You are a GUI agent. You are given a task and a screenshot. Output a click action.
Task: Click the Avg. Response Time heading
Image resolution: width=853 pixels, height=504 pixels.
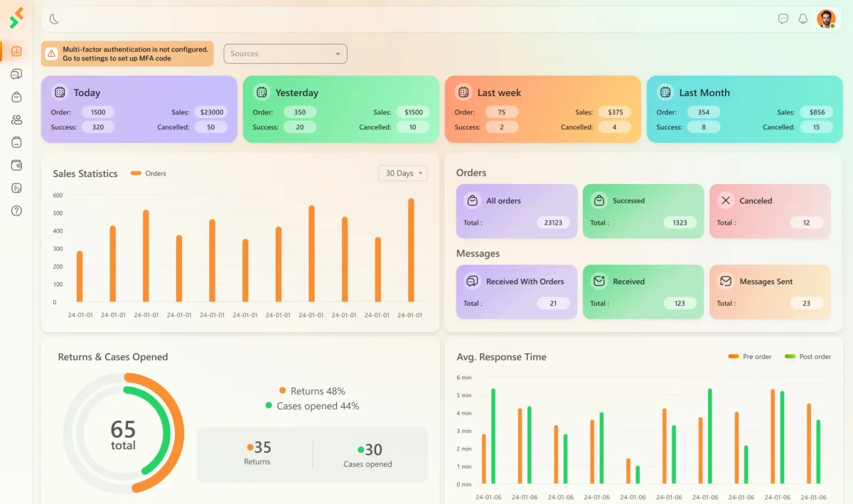pyautogui.click(x=502, y=357)
